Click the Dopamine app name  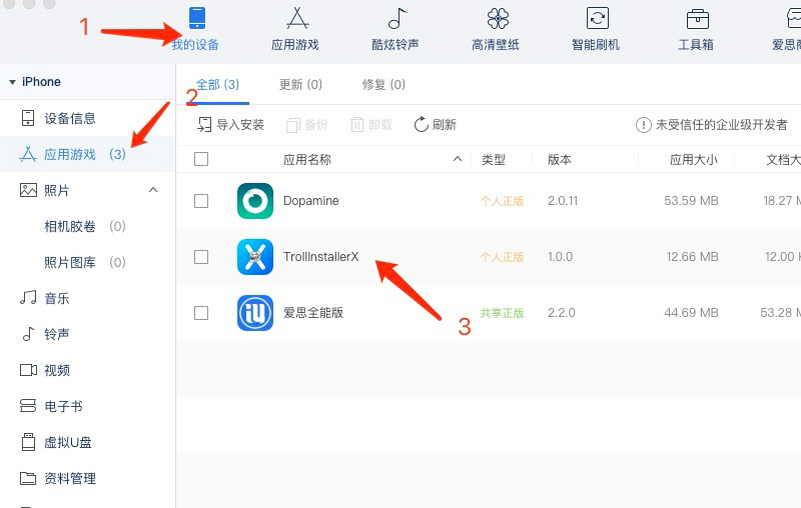click(311, 201)
